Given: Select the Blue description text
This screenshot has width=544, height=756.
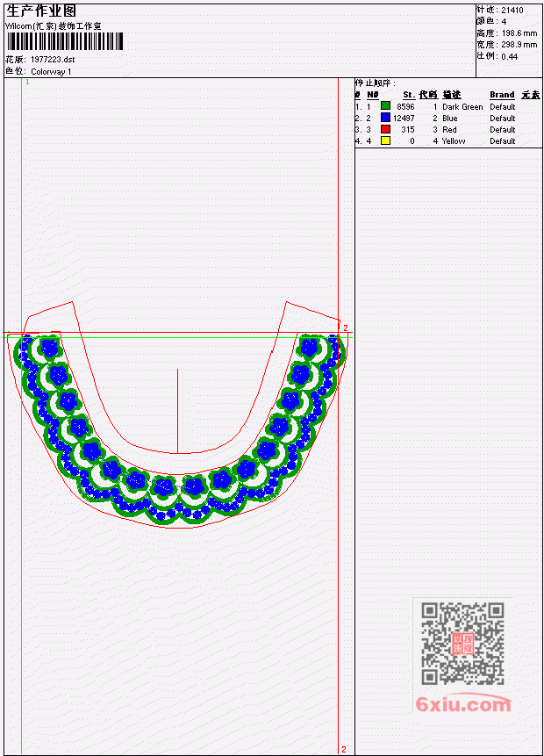Looking at the screenshot, I should (x=450, y=119).
